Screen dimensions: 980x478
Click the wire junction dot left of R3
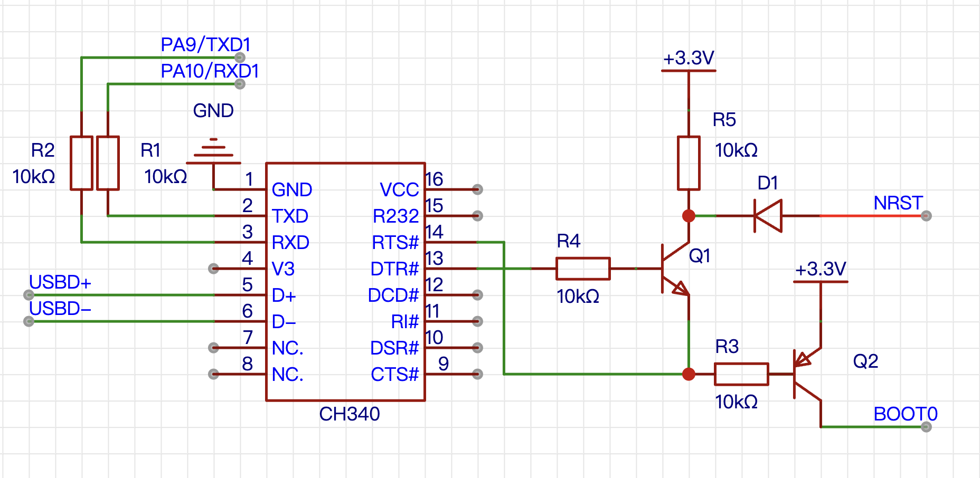click(x=689, y=374)
